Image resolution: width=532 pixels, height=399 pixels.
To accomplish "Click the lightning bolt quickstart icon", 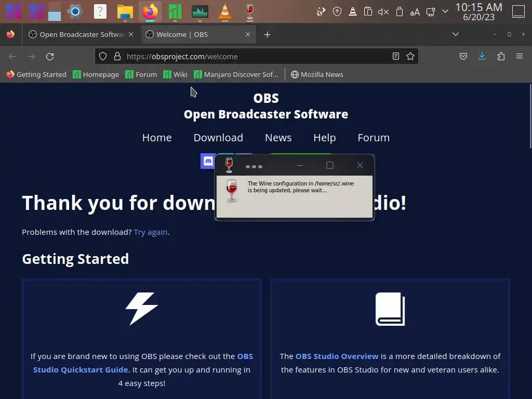I will [142, 309].
